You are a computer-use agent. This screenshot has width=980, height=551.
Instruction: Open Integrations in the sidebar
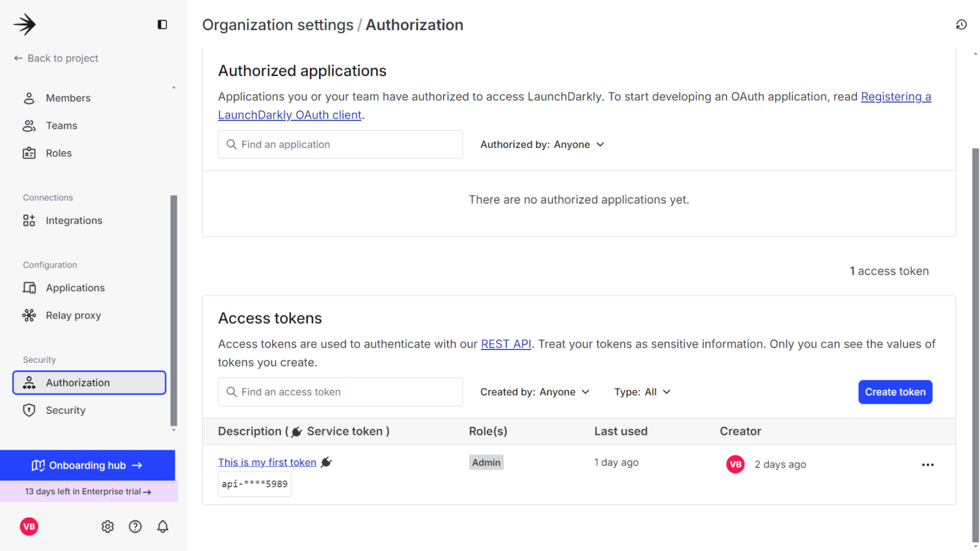(x=73, y=221)
